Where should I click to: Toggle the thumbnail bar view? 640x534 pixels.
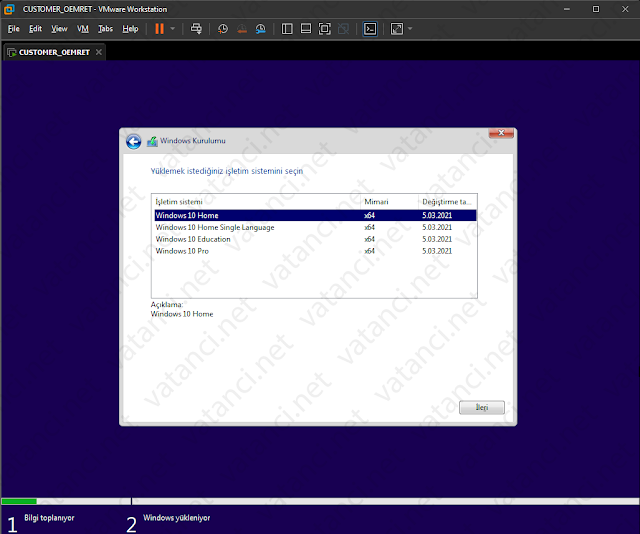click(306, 29)
